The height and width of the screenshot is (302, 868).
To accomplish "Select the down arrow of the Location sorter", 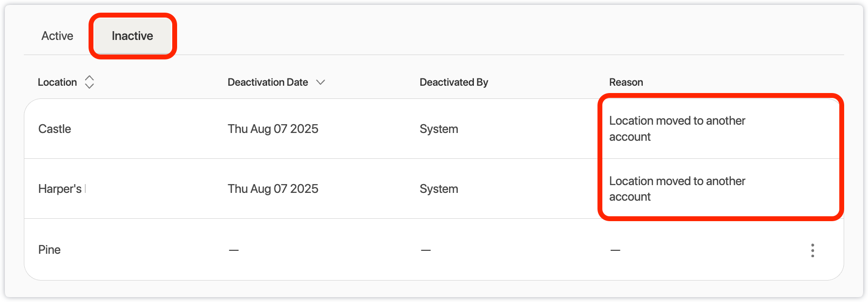I will [x=90, y=86].
